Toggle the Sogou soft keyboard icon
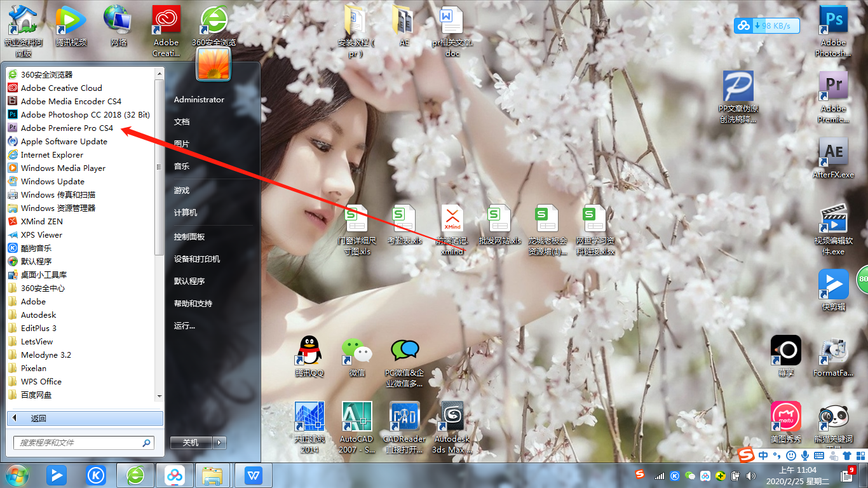The image size is (868, 488). 818,456
